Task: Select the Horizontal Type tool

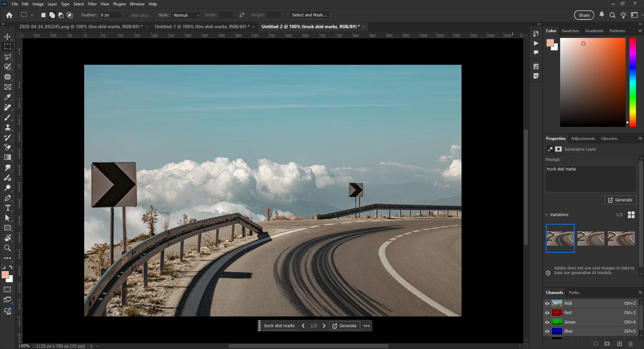Action: [x=7, y=208]
